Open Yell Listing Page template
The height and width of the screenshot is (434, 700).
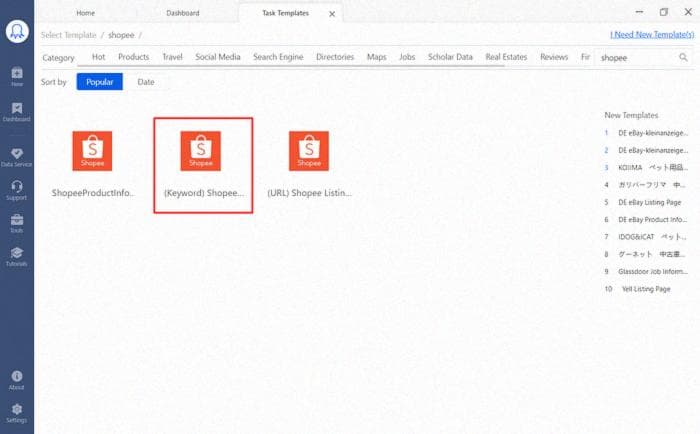pos(646,289)
